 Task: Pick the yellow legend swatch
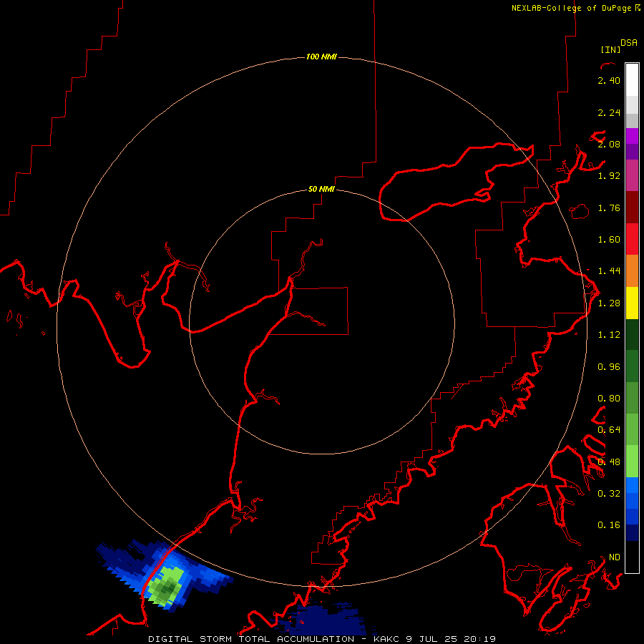point(632,303)
